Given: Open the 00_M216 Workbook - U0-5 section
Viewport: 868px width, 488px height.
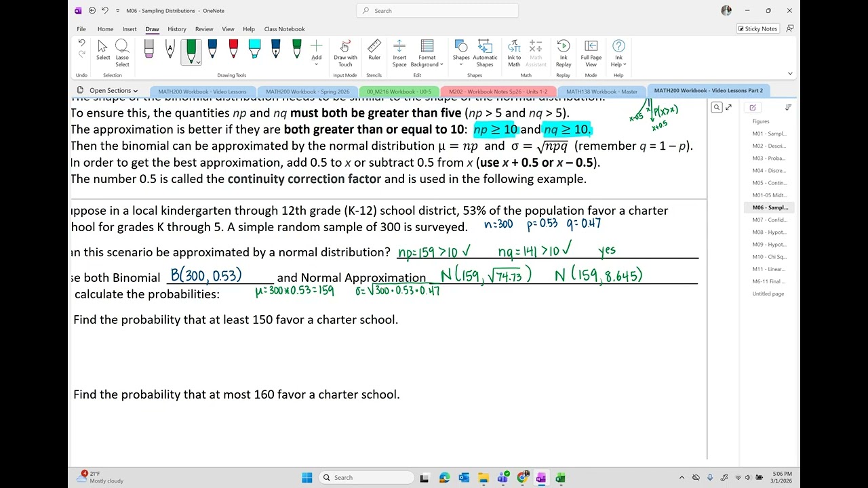Looking at the screenshot, I should click(x=399, y=91).
